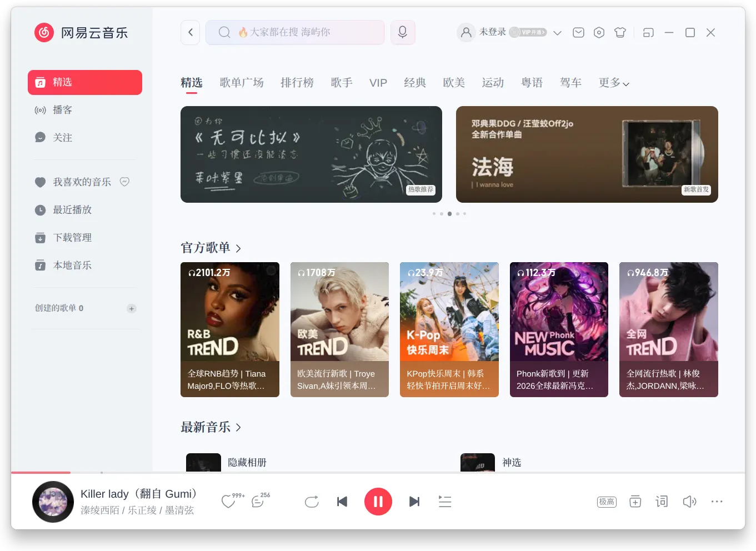Viewport: 756px width, 551px height.
Task: Select the highlighted carousel dot
Action: point(449,214)
